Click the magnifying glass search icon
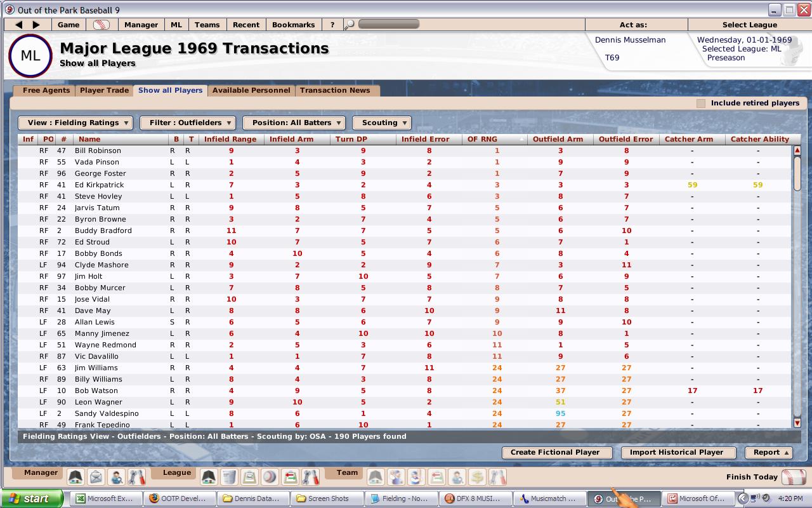Image resolution: width=812 pixels, height=508 pixels. click(350, 25)
